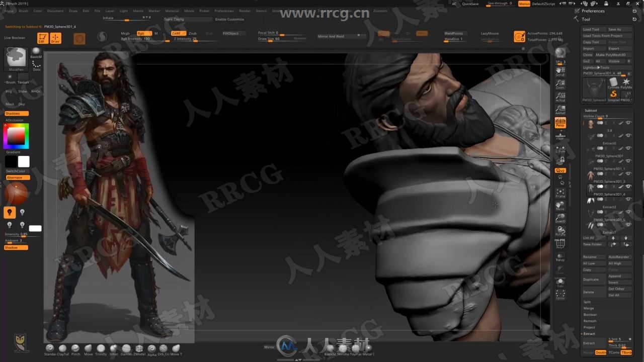Click the Append button
Image resolution: width=644 pixels, height=362 pixels.
[x=619, y=276]
